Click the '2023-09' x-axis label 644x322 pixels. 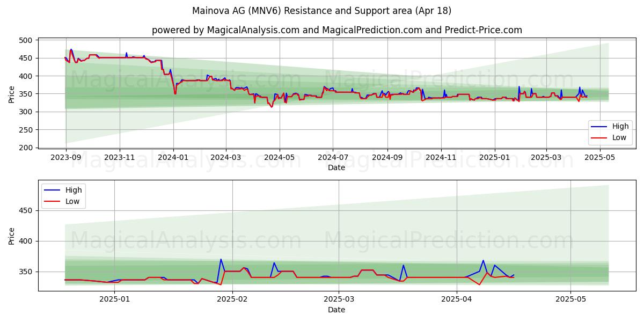pyautogui.click(x=66, y=158)
